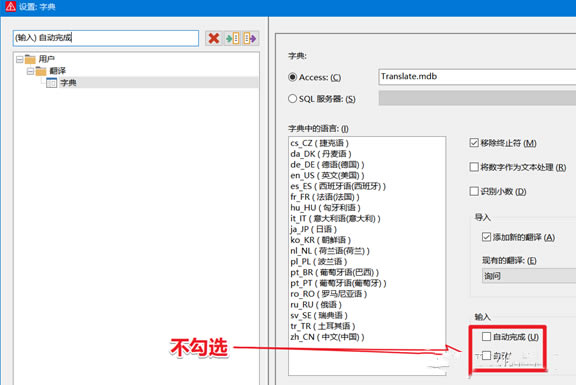Select the 字典 tree item
This screenshot has width=576, height=385.
click(x=68, y=83)
